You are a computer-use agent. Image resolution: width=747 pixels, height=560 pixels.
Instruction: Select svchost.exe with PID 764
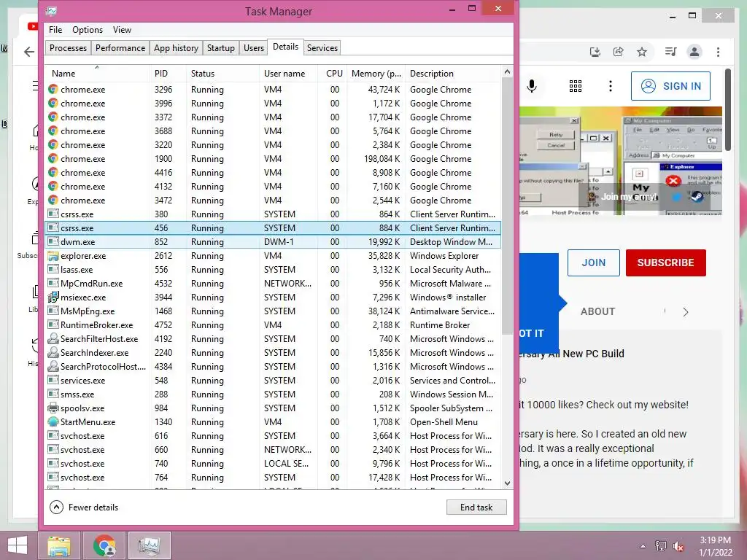(x=274, y=477)
